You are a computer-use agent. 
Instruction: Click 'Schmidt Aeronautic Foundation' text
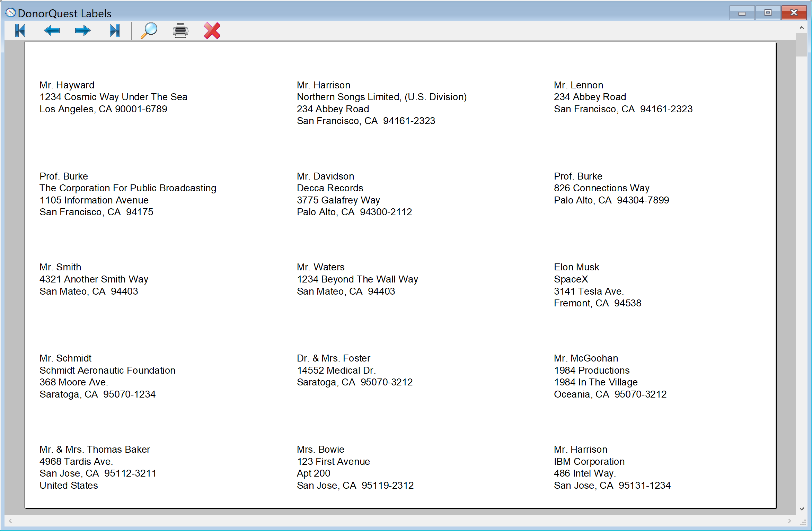point(107,370)
